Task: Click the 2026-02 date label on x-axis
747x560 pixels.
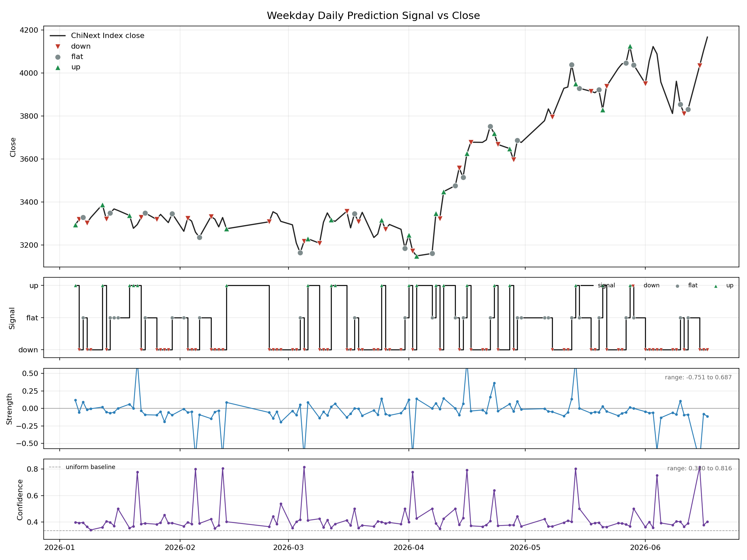Action: point(180,548)
